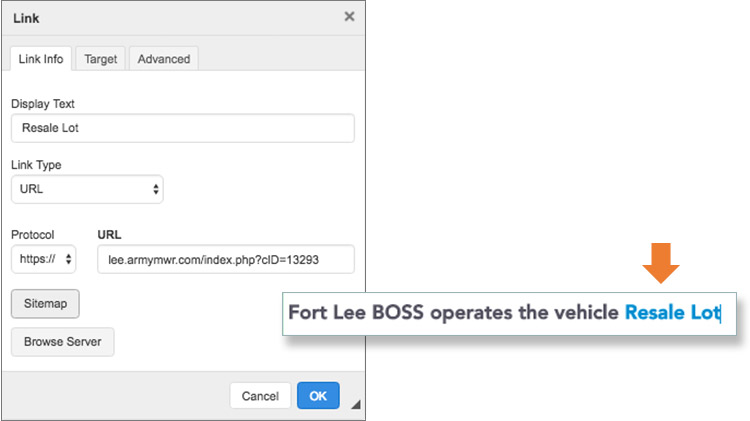Screen dimensions: 750x421
Task: Expand the Link Type dropdown showing URL
Action: 87,189
